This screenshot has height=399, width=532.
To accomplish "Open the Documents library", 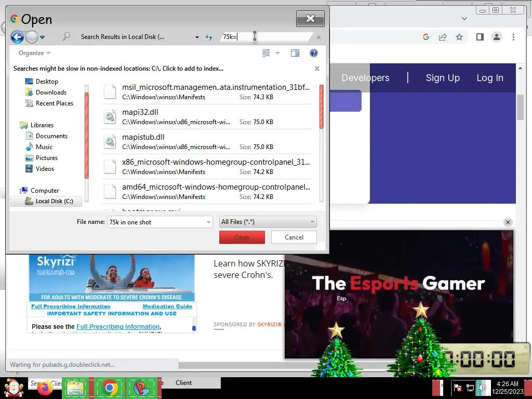I will click(x=51, y=136).
